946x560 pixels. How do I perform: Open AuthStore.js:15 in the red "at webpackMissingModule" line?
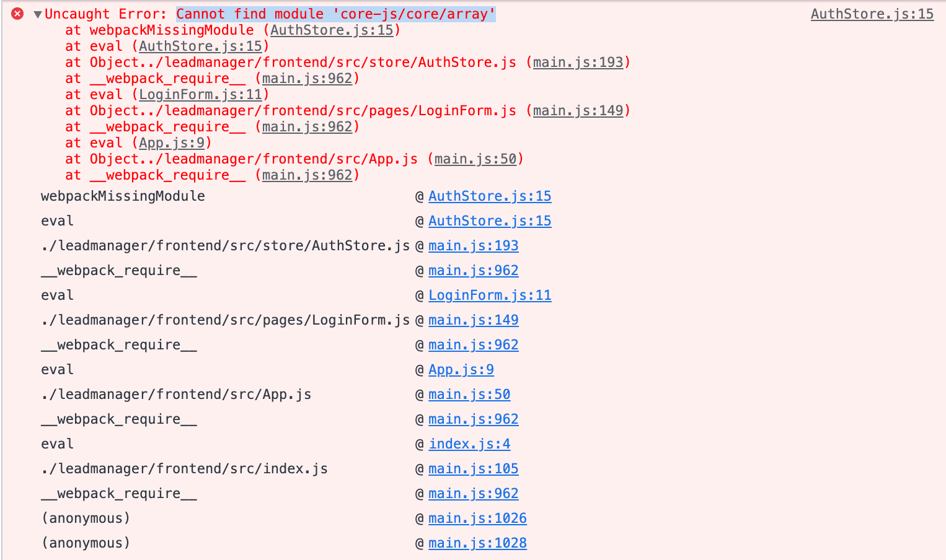332,30
